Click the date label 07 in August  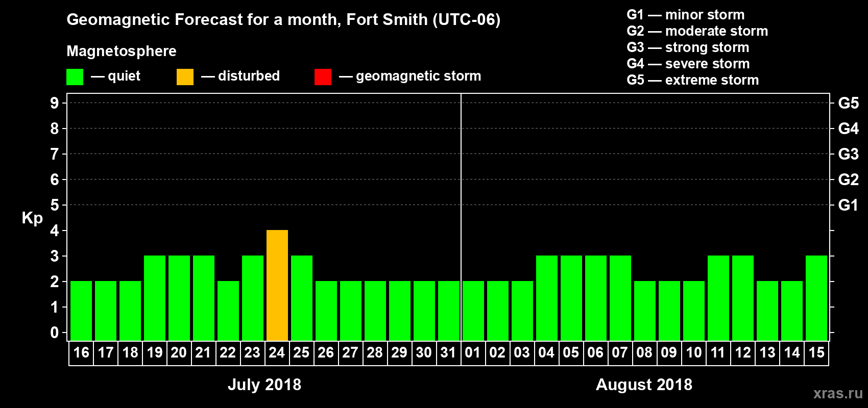click(x=620, y=352)
